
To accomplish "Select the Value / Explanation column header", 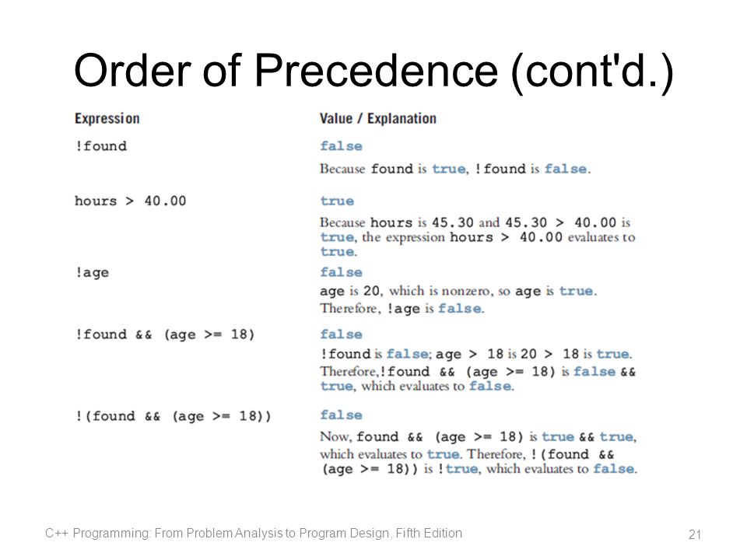I will tap(378, 118).
